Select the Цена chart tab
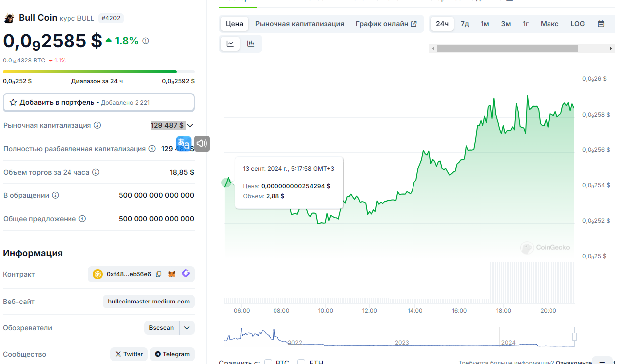619x364 pixels. click(234, 24)
